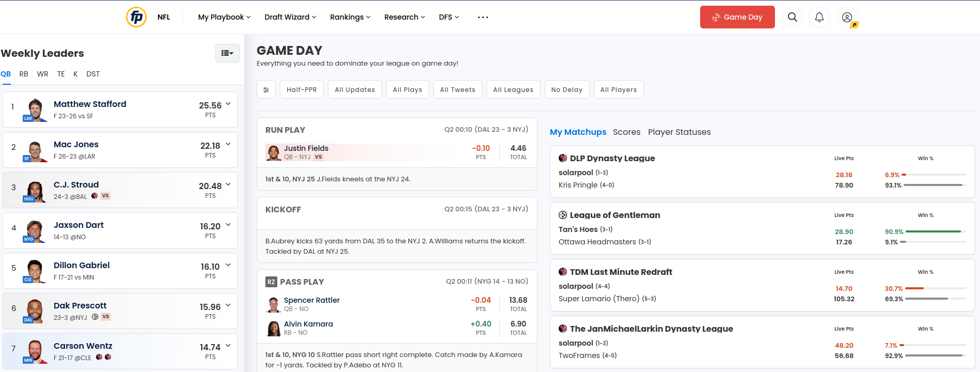Open the Research dropdown menu

[404, 17]
